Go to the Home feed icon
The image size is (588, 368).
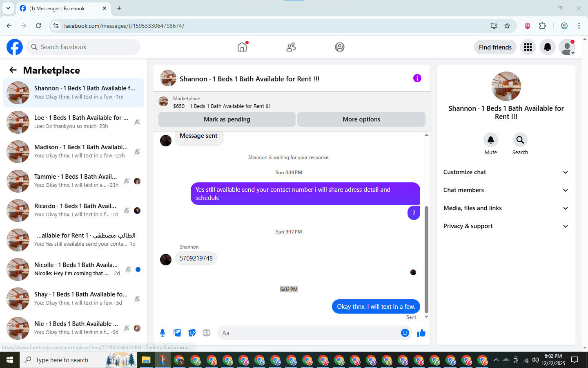242,47
